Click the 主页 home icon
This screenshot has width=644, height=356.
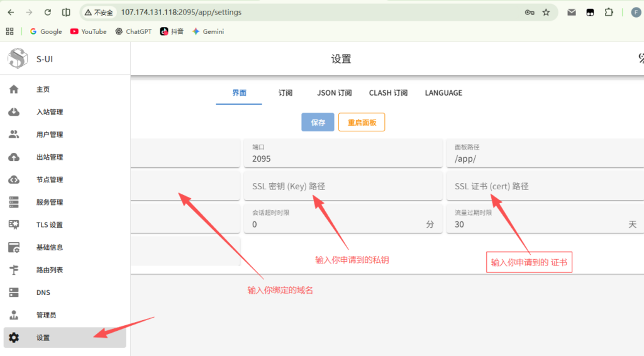(x=14, y=89)
